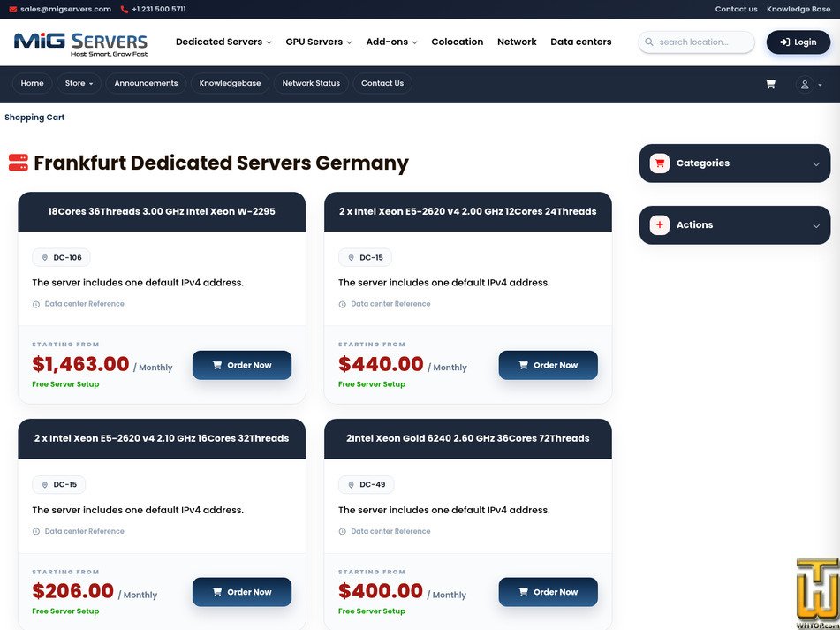Open the Network menu item
840x630 pixels.
pos(517,42)
